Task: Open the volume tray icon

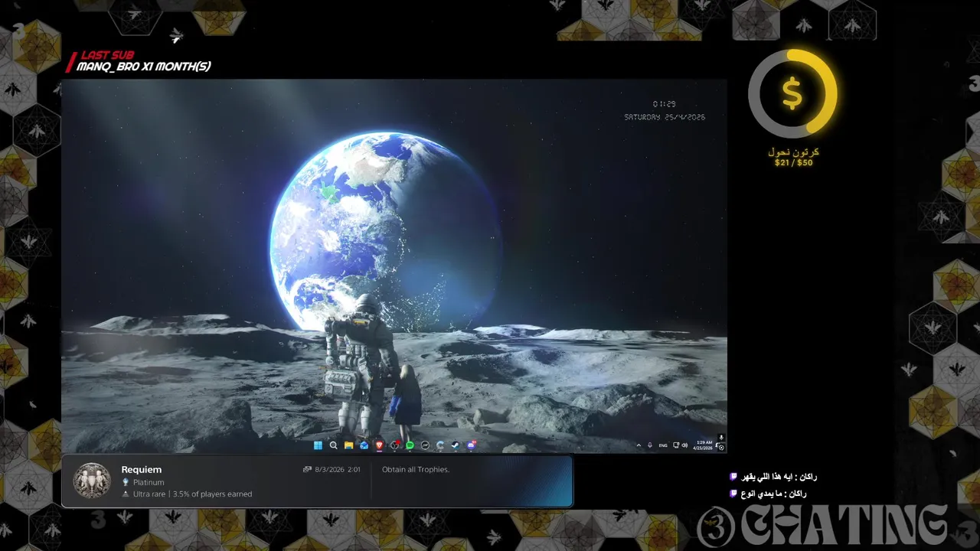Action: click(684, 445)
